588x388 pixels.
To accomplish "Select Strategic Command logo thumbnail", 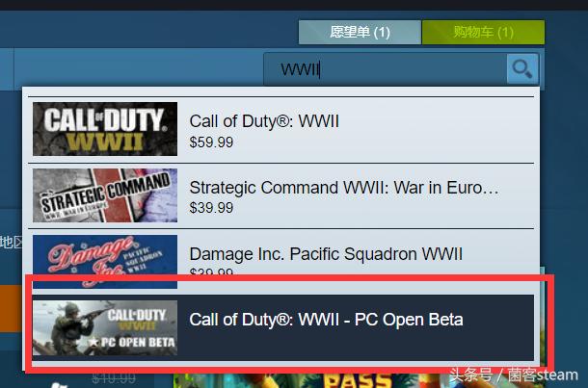I will 105,195.
